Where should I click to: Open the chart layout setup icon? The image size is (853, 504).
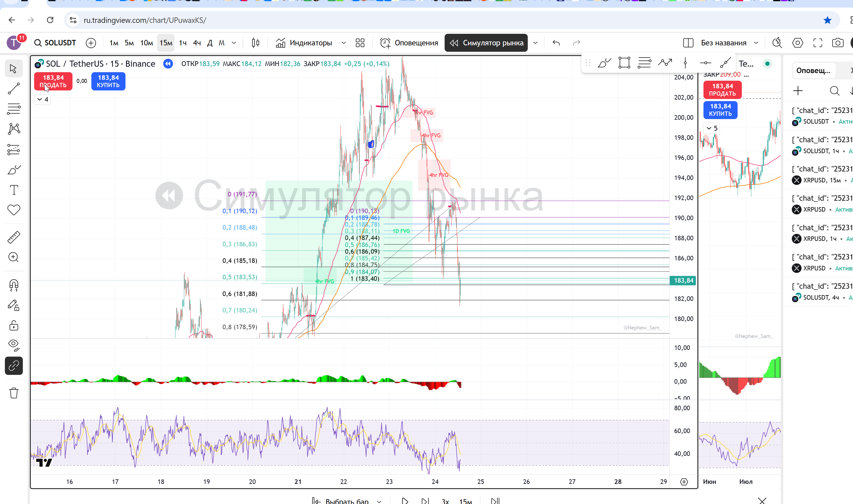tap(688, 43)
